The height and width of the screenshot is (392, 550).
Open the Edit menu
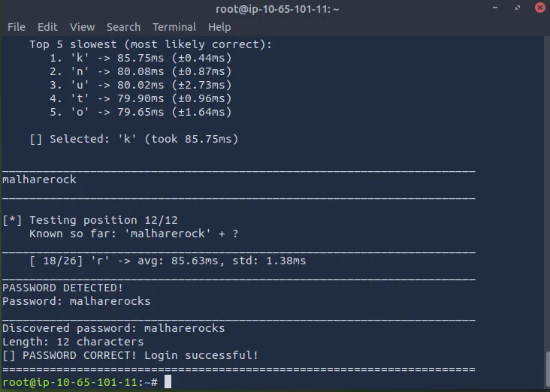pyautogui.click(x=47, y=27)
